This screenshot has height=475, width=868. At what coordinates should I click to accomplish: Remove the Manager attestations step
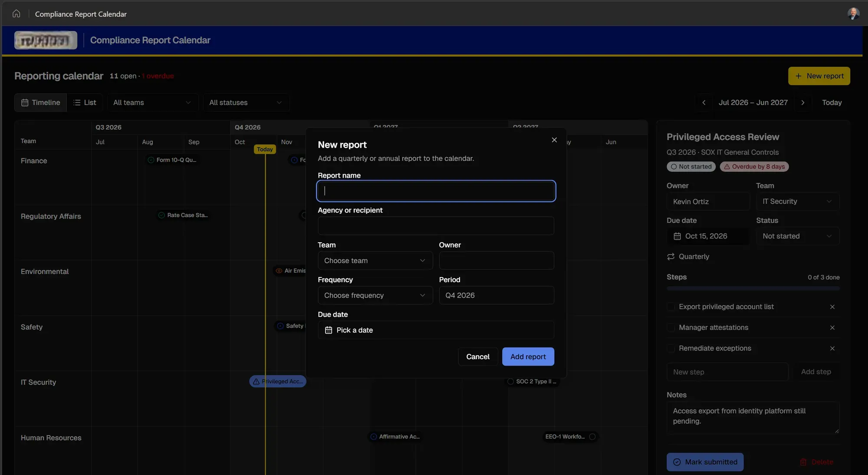832,328
